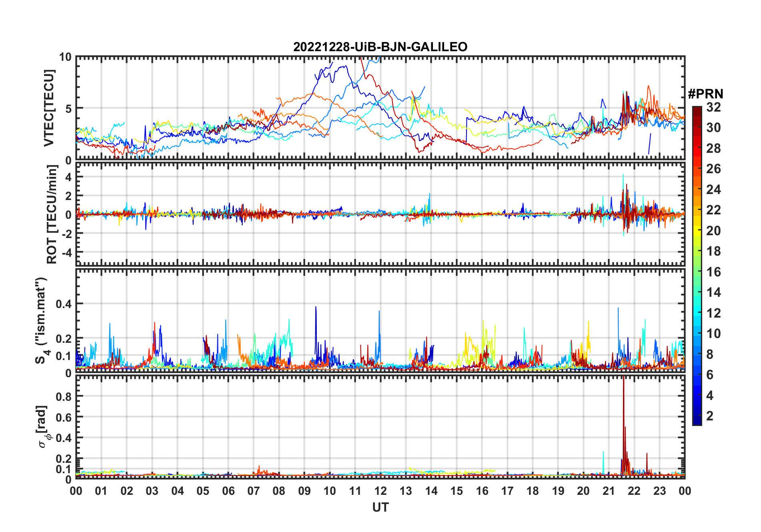Click sigma phi y-axis tick label 0.6
The width and height of the screenshot is (761, 532).
[x=64, y=417]
